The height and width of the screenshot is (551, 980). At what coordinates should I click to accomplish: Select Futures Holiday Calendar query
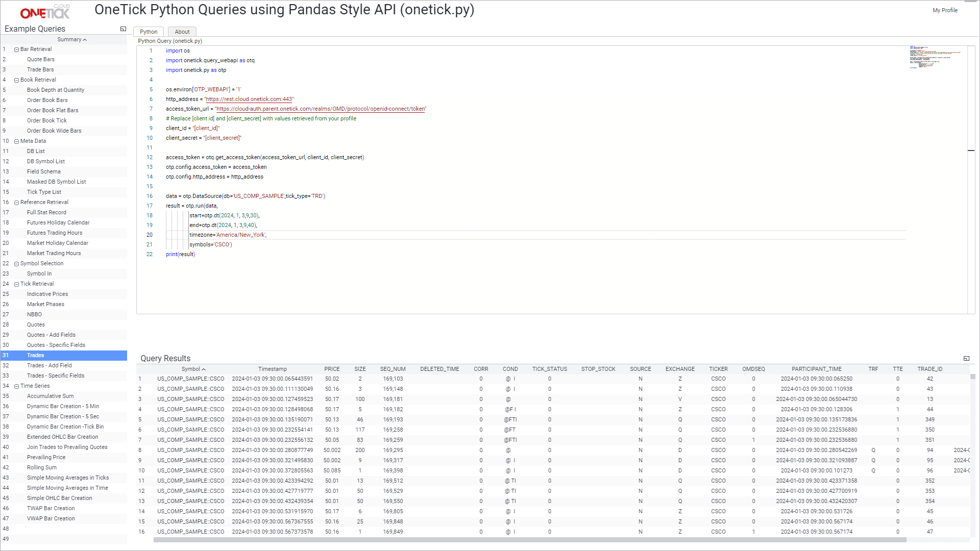click(x=58, y=222)
